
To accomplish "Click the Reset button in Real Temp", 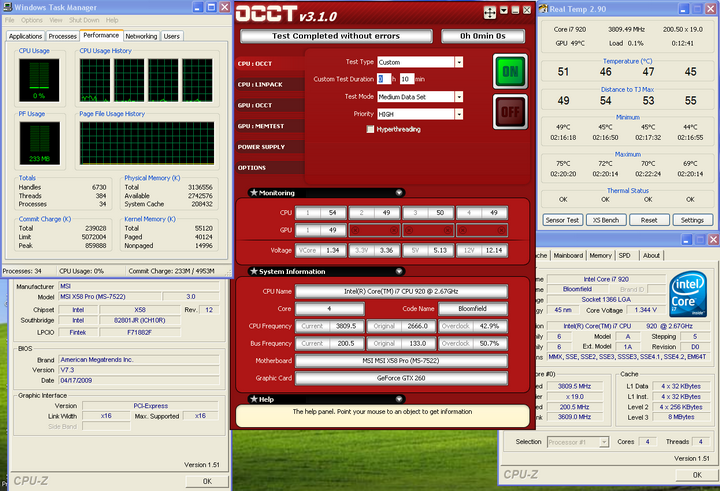I will pos(649,220).
